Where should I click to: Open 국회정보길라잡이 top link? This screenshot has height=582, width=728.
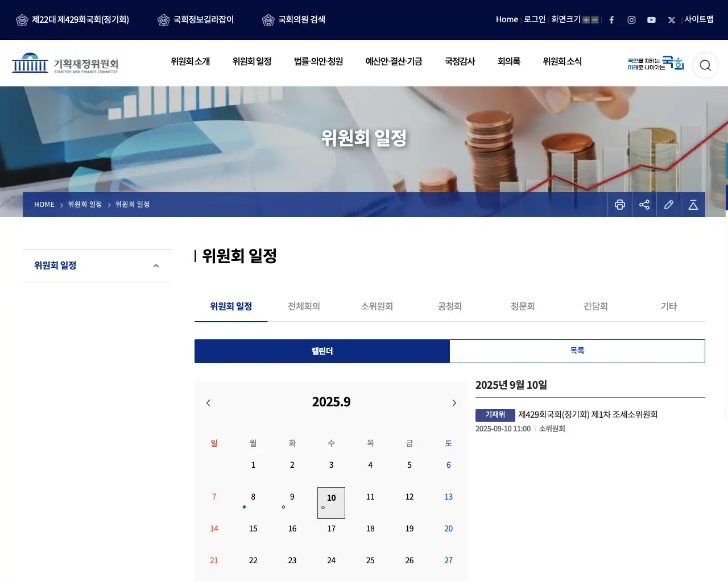(196, 20)
